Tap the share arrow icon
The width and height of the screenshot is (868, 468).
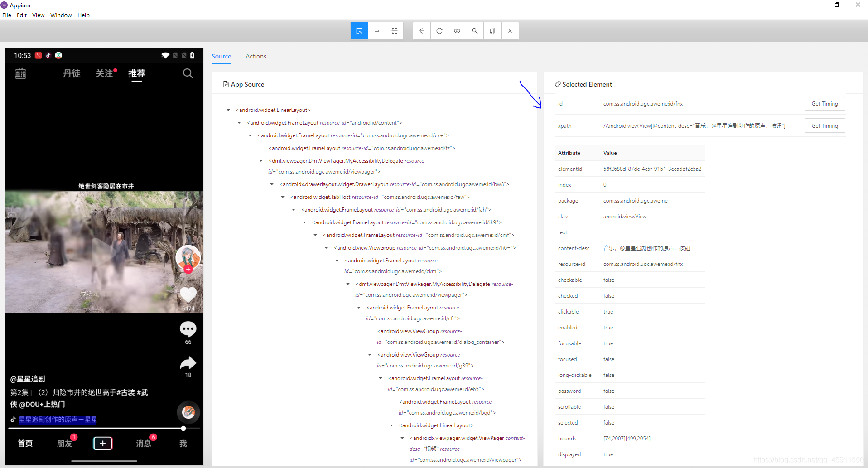[188, 363]
